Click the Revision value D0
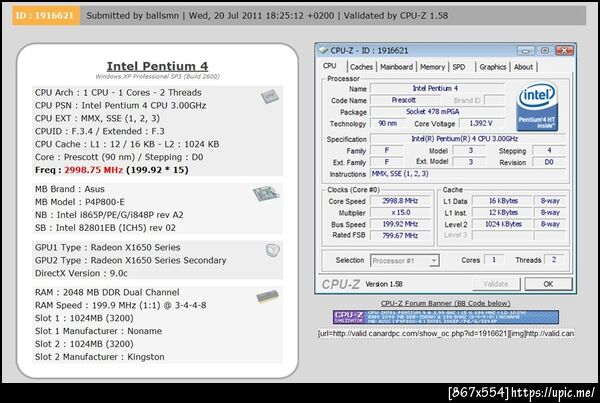The width and height of the screenshot is (600, 403). (549, 162)
